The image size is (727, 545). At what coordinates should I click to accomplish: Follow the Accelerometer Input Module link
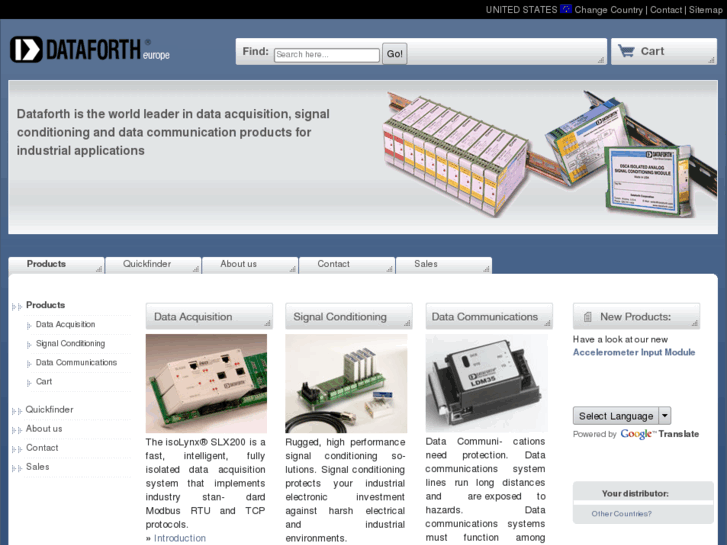[x=634, y=352]
